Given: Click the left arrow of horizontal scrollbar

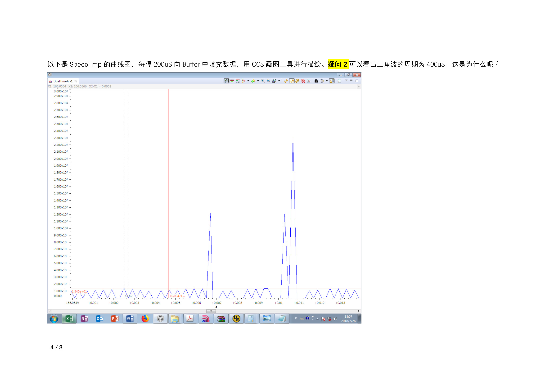Looking at the screenshot, I should (50, 311).
